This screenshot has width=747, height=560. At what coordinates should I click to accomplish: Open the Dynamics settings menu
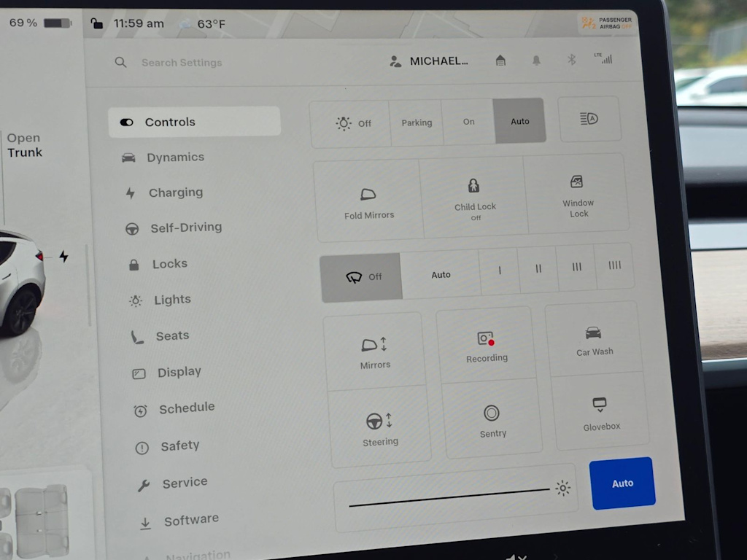(x=163, y=157)
